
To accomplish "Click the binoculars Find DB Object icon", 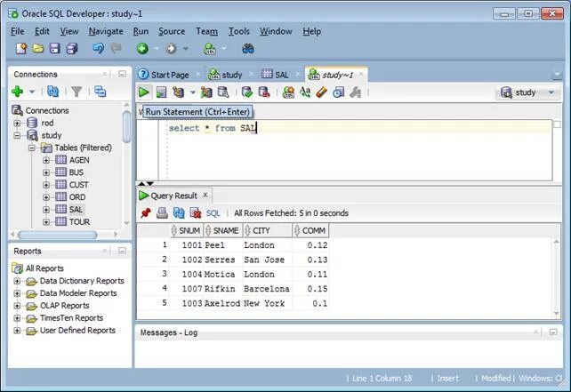I will tap(248, 48).
